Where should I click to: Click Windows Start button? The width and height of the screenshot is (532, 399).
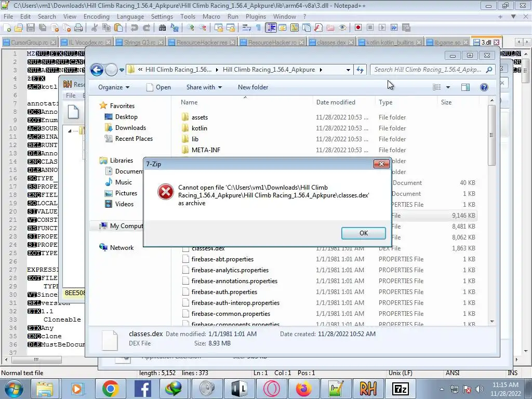click(14, 389)
